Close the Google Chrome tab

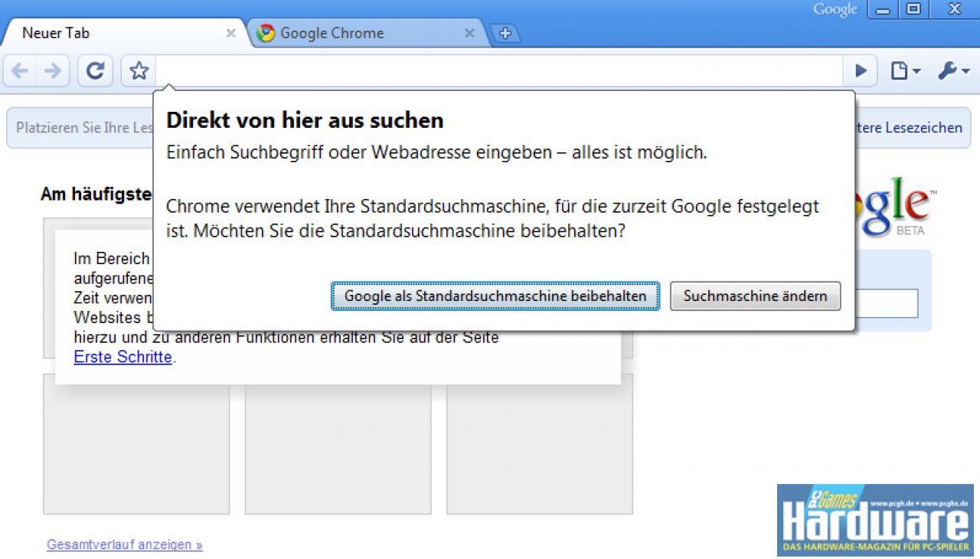(x=470, y=33)
